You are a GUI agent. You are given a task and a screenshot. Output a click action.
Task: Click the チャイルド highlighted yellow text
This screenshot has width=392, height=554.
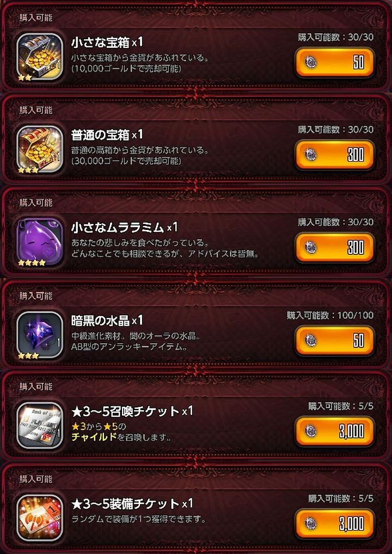(94, 437)
